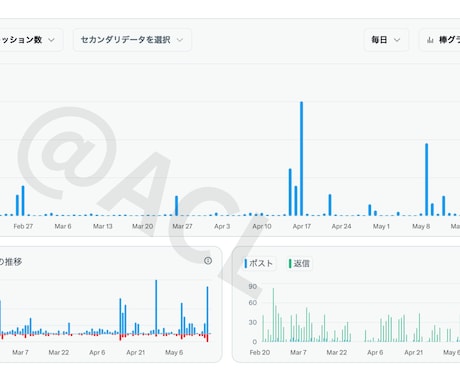Toggle the 返信 legend filter
Viewport: 460px width, 380px height.
[x=299, y=263]
